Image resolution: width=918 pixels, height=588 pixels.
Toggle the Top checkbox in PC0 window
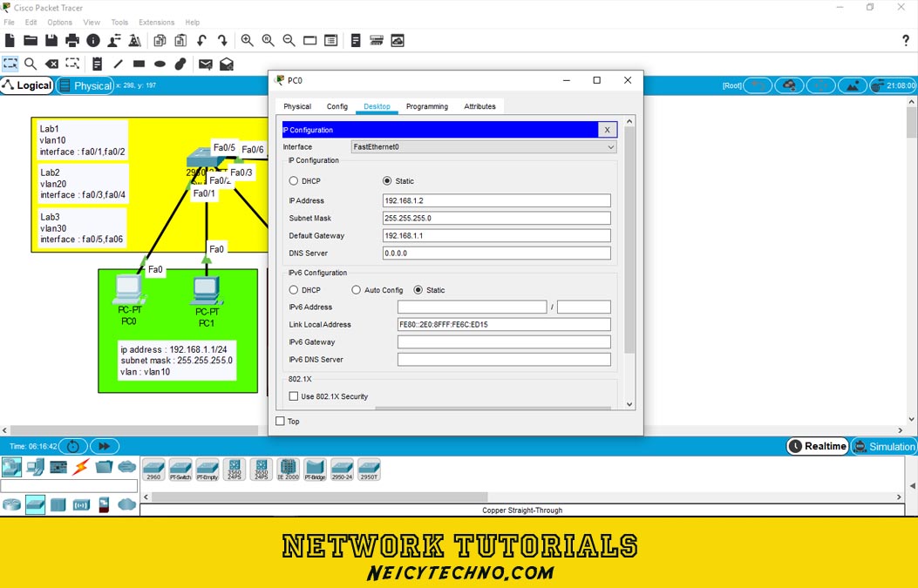pos(280,422)
